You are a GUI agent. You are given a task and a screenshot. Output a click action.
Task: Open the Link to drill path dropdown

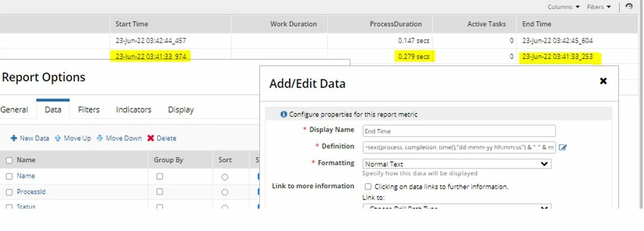pos(457,206)
